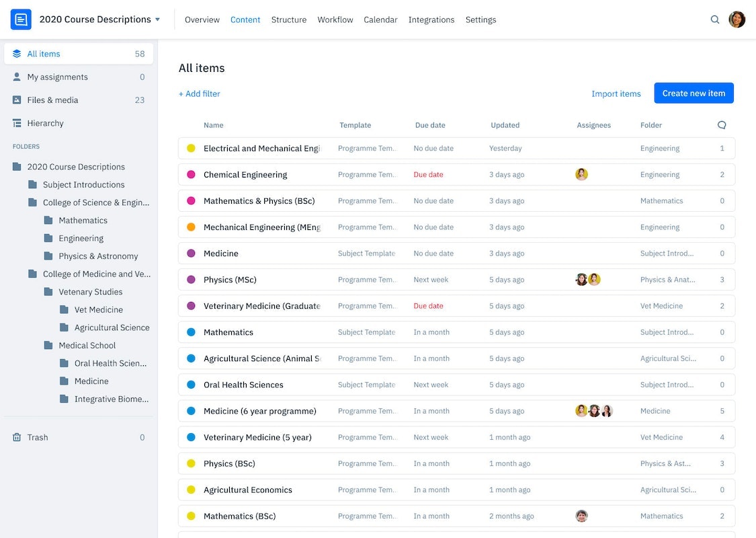Click Add filter above the item list

pyautogui.click(x=199, y=93)
